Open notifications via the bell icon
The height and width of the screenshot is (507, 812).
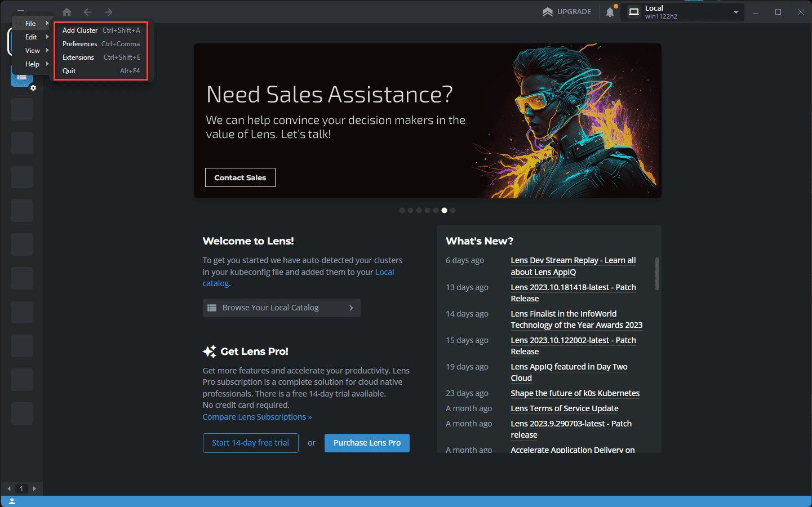(x=610, y=12)
